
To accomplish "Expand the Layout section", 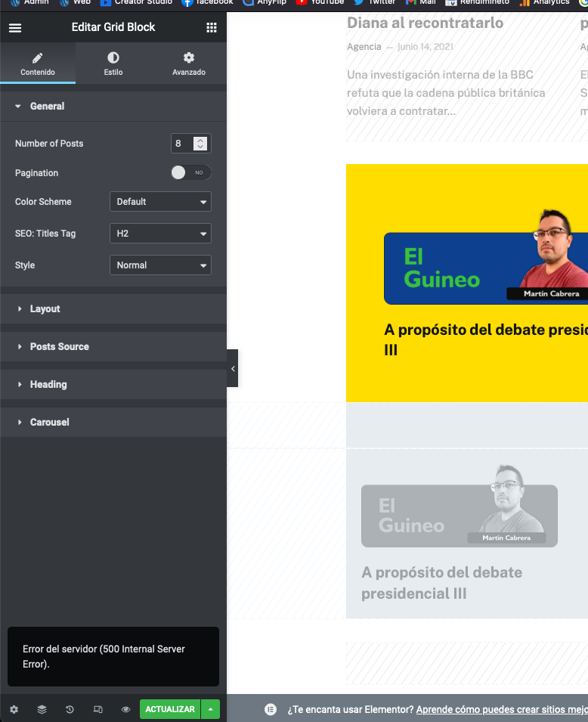I will pos(45,308).
